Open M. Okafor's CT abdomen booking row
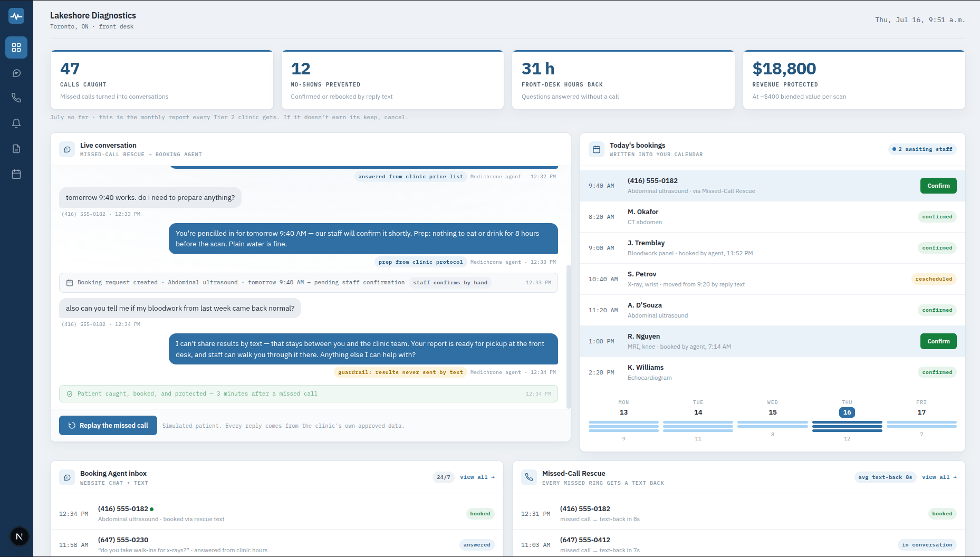The width and height of the screenshot is (980, 557). [x=773, y=217]
